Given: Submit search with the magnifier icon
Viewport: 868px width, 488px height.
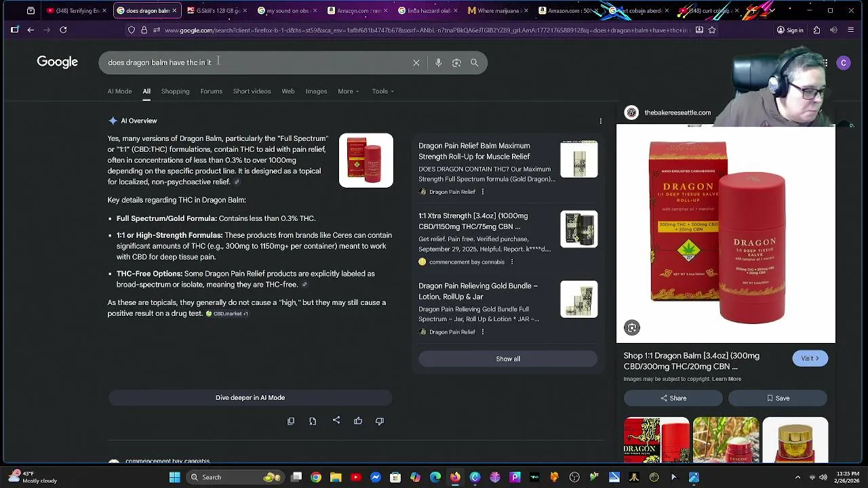Looking at the screenshot, I should click(x=475, y=62).
